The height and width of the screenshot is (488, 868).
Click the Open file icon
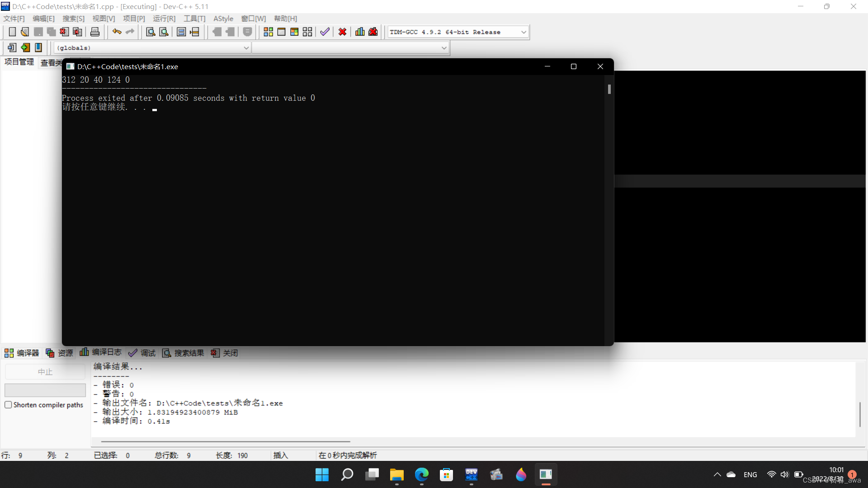click(25, 32)
